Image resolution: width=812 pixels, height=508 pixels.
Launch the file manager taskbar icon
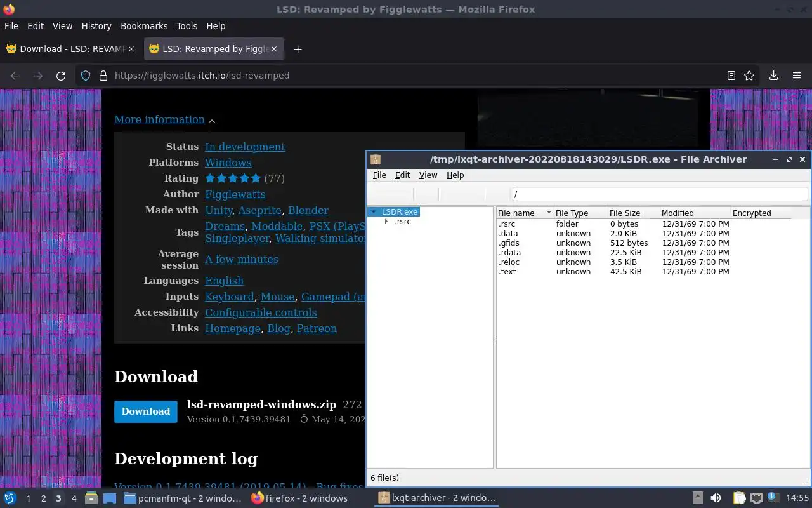pyautogui.click(x=91, y=498)
